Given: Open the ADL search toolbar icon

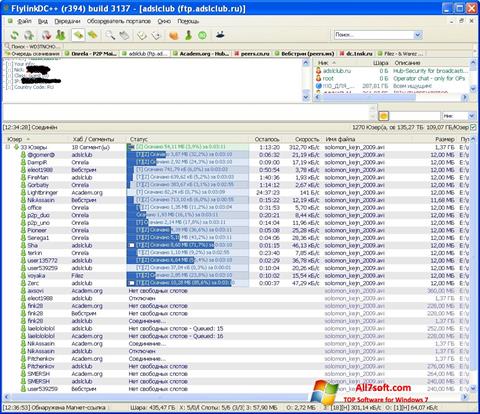Looking at the screenshot, I should pos(124,35).
